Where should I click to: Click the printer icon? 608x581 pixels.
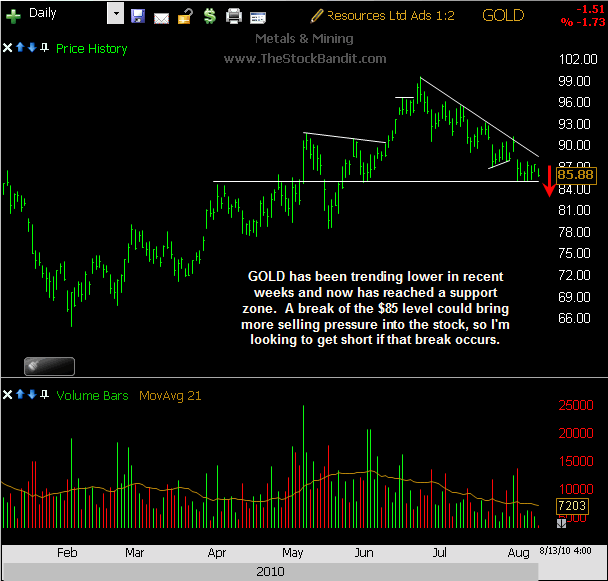234,16
